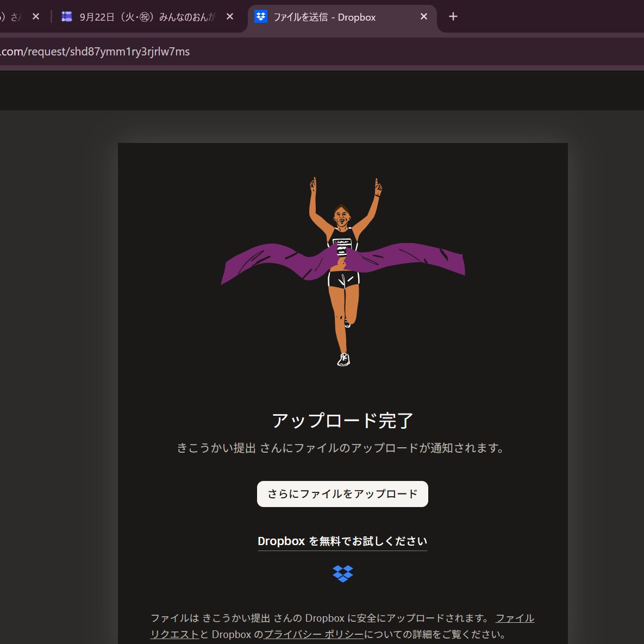Click the きこうかい提出 notification message text
The image size is (644, 644).
[x=341, y=448]
